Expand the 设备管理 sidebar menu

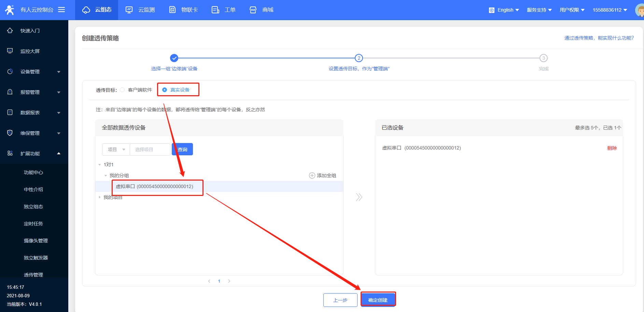pyautogui.click(x=59, y=72)
